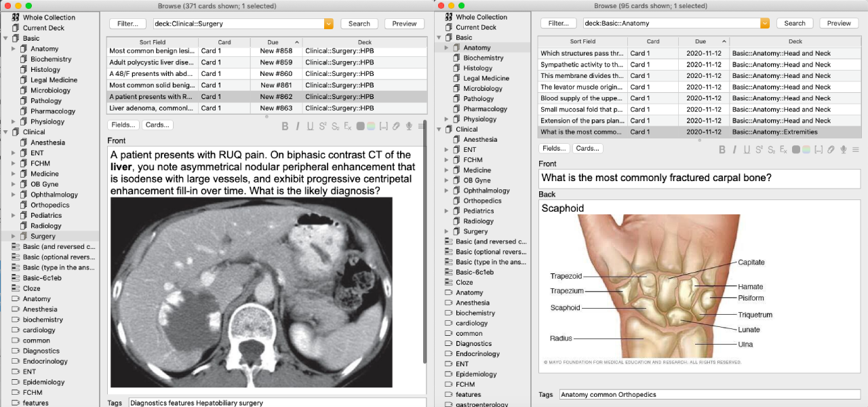Remove formatting in the Surgery card editor
The height and width of the screenshot is (407, 868).
click(347, 126)
